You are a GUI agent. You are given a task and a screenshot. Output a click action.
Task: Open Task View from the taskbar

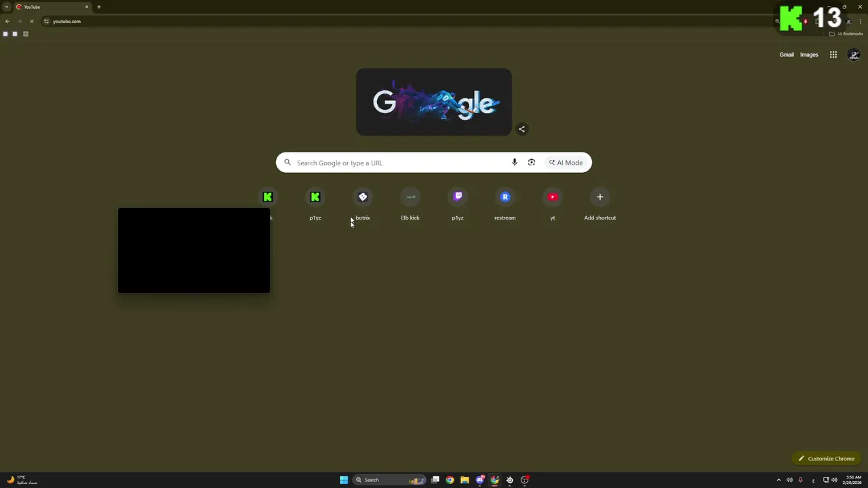point(435,480)
